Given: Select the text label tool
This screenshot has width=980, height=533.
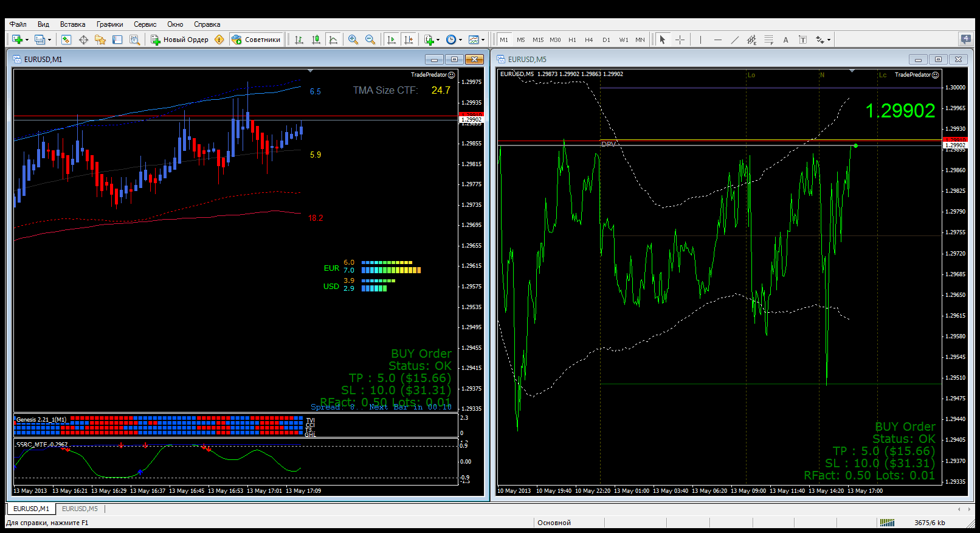Looking at the screenshot, I should click(803, 40).
